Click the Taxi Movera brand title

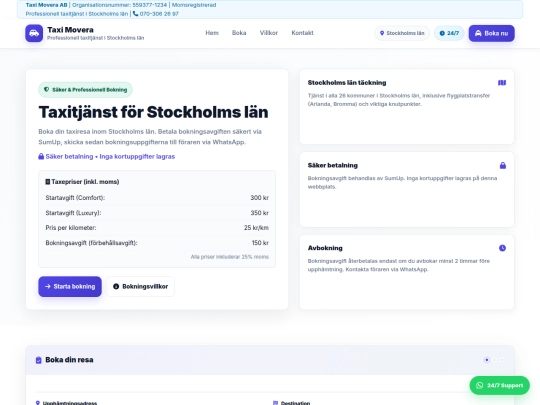pos(70,30)
